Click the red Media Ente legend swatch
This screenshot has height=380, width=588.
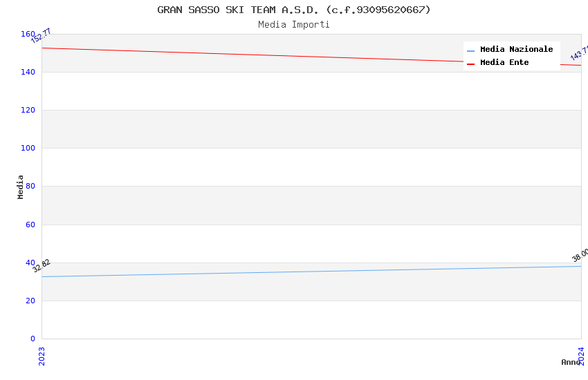(x=470, y=64)
